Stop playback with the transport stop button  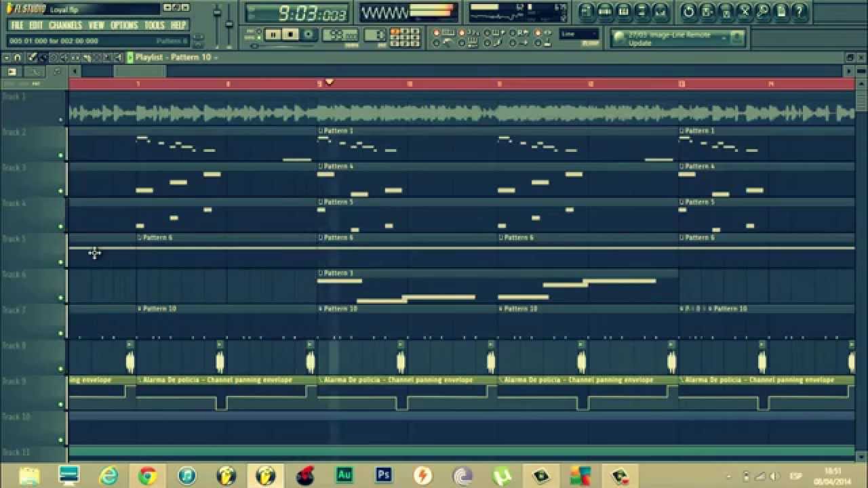click(x=291, y=35)
